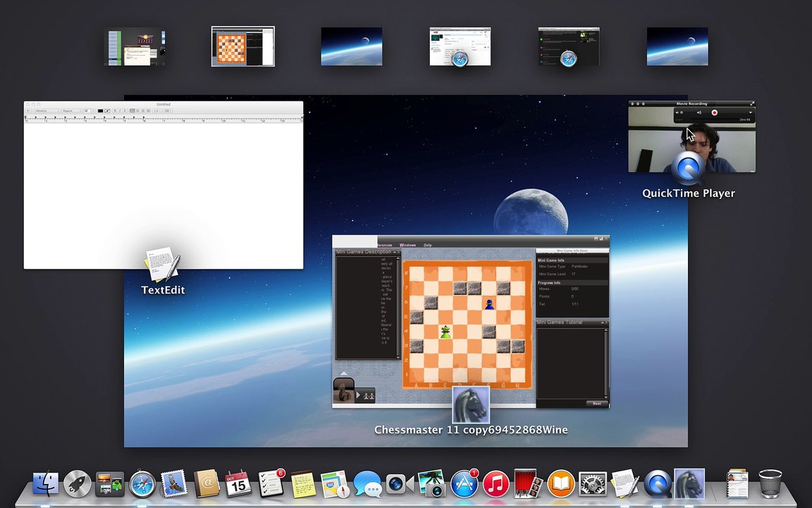Open FaceTime camera icon in Dock
The height and width of the screenshot is (508, 812).
pyautogui.click(x=399, y=483)
